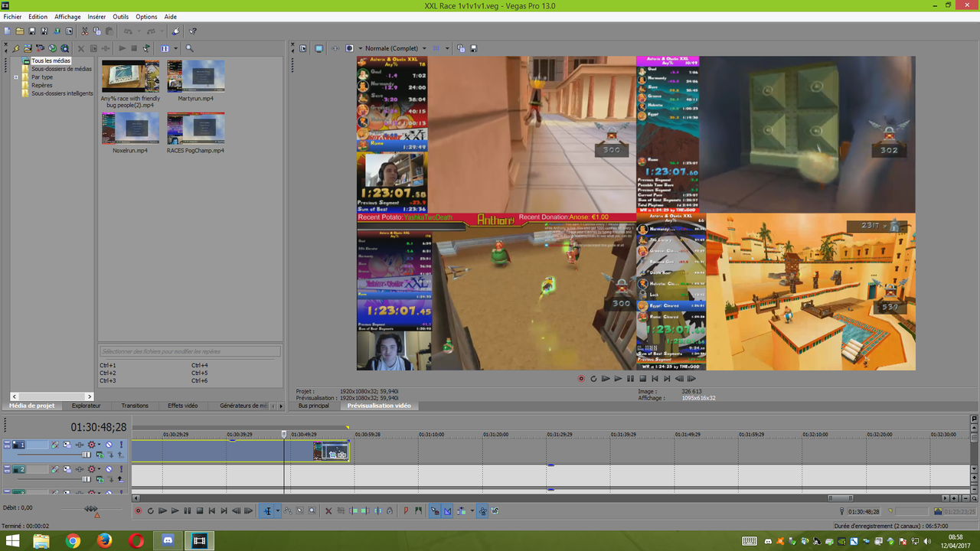This screenshot has width=980, height=551.
Task: Stop playback in timeline transport
Action: click(199, 511)
